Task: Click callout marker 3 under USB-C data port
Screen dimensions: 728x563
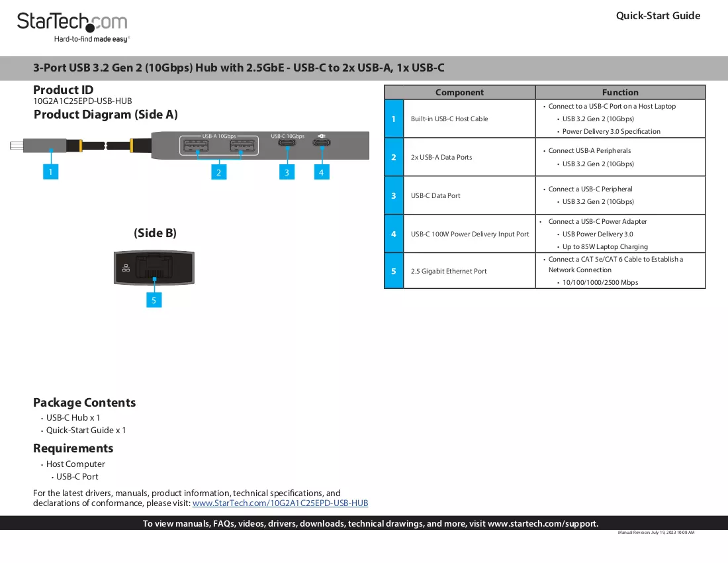Action: (x=287, y=172)
